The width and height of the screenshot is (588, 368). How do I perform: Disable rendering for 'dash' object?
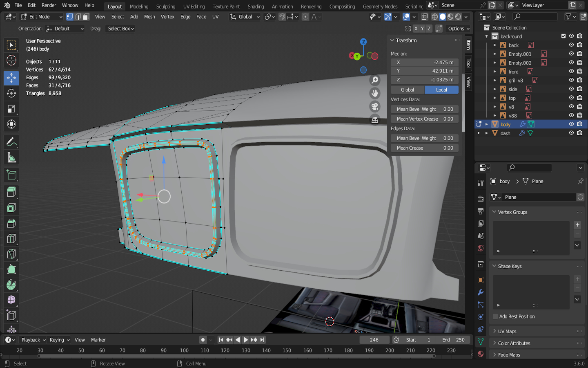coord(580,133)
